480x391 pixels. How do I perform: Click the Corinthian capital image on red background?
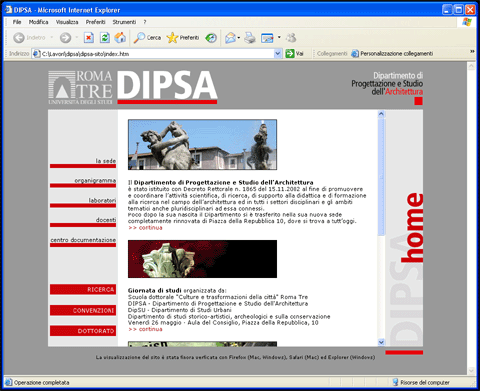point(202,259)
